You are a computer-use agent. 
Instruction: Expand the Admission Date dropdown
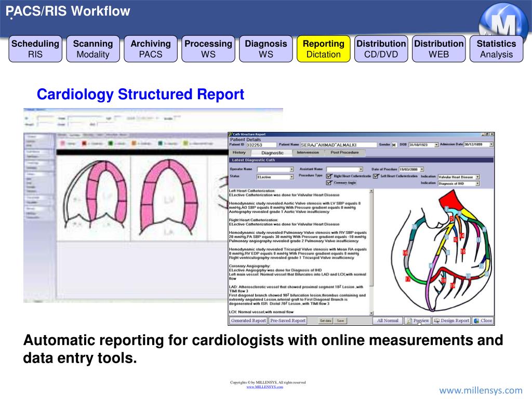coord(491,144)
